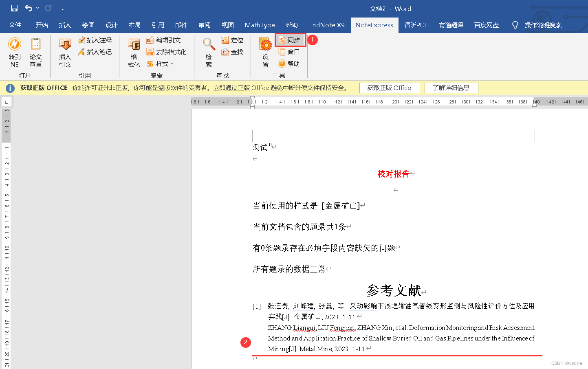The height and width of the screenshot is (369, 588).
Task: Click the 窗口 button in 工具 group
Action: (289, 52)
